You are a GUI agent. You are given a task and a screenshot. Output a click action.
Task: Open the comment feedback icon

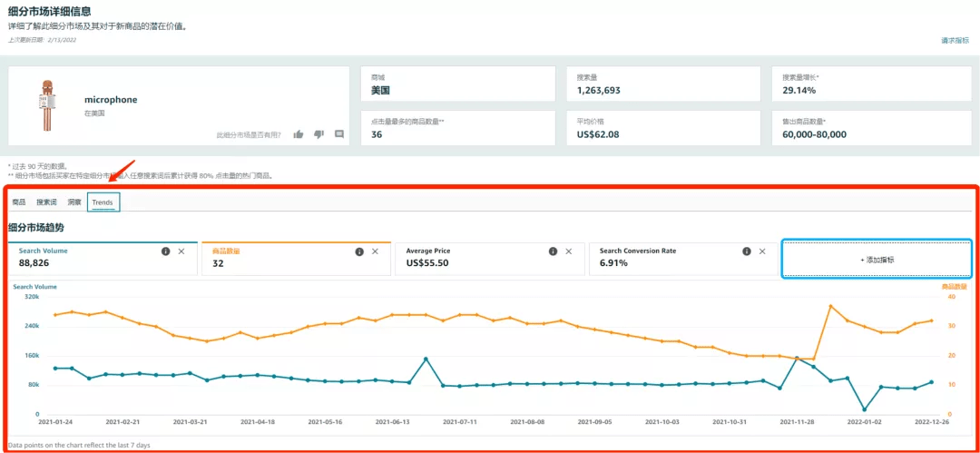pyautogui.click(x=339, y=134)
